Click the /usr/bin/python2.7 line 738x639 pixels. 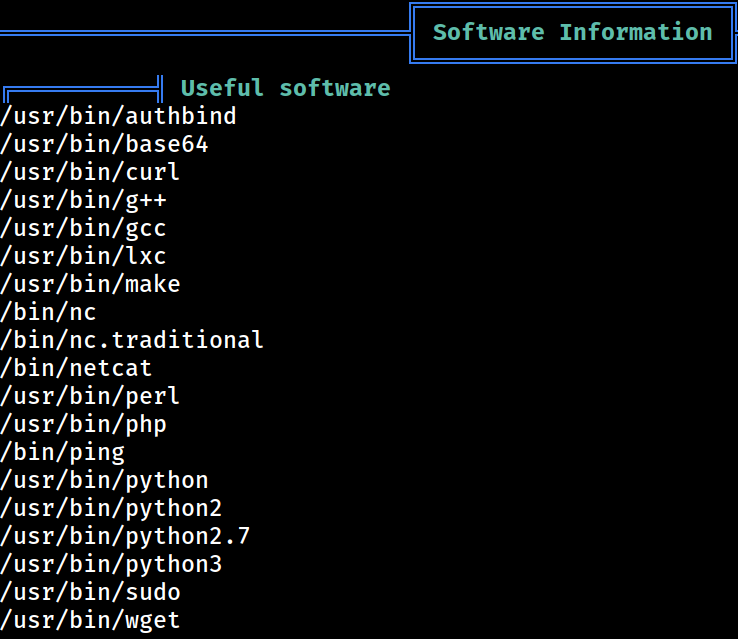point(125,536)
